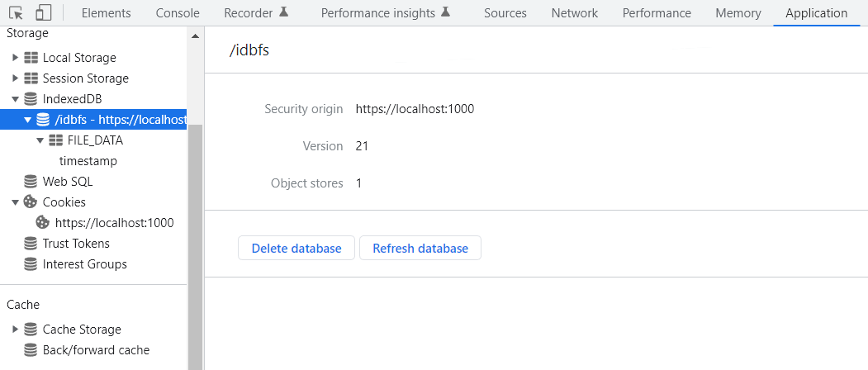
Task: Click the Web SQL database icon
Action: (31, 182)
